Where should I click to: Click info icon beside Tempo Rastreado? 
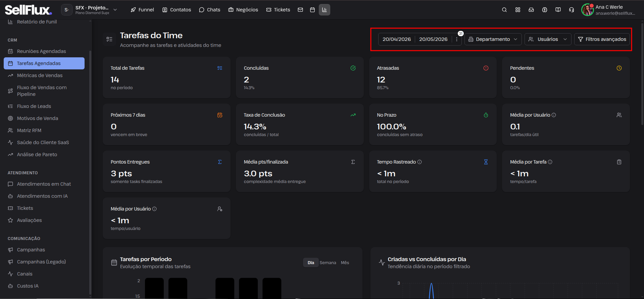419,162
